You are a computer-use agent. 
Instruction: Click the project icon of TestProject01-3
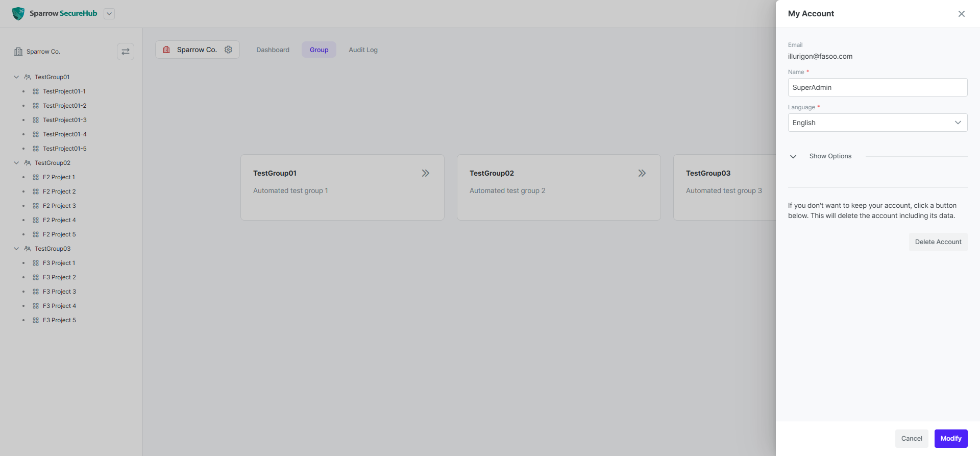point(36,120)
